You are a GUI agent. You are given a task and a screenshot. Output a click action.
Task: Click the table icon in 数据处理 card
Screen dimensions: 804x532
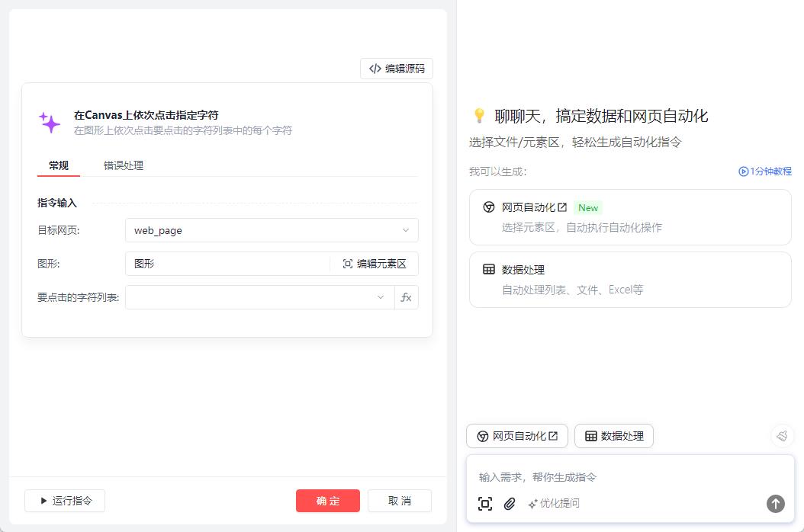(489, 269)
